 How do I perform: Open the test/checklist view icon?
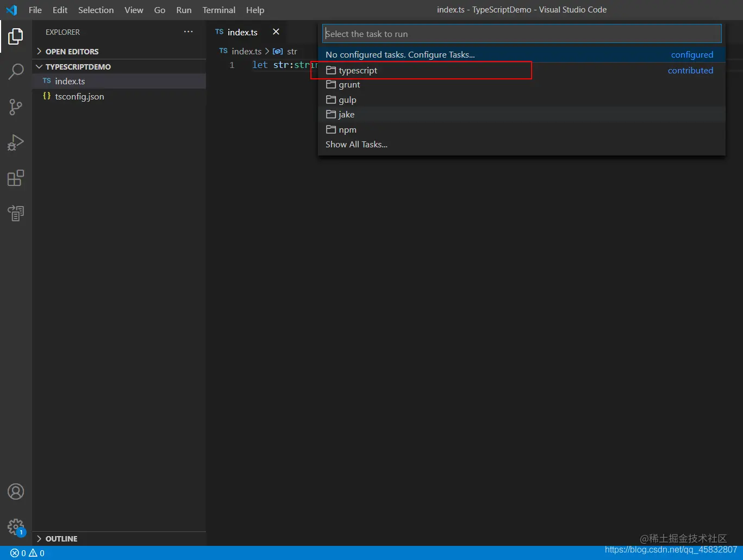[16, 213]
